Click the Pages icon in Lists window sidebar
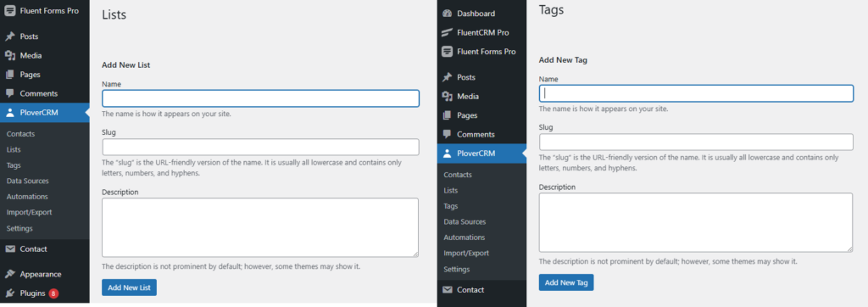 point(10,75)
